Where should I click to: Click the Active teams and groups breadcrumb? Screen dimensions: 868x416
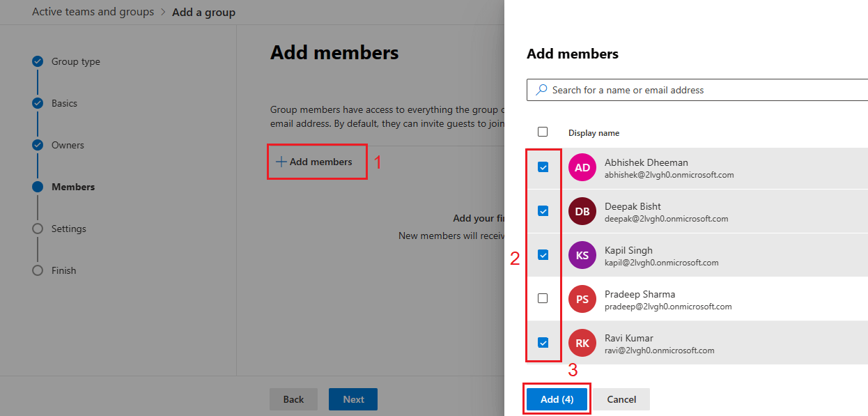tap(93, 12)
